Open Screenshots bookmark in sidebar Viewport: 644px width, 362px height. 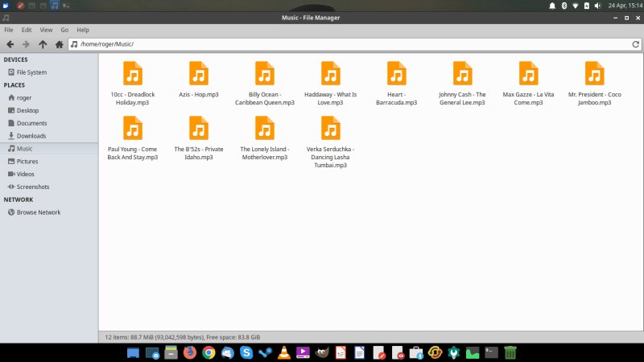pos(49,187)
